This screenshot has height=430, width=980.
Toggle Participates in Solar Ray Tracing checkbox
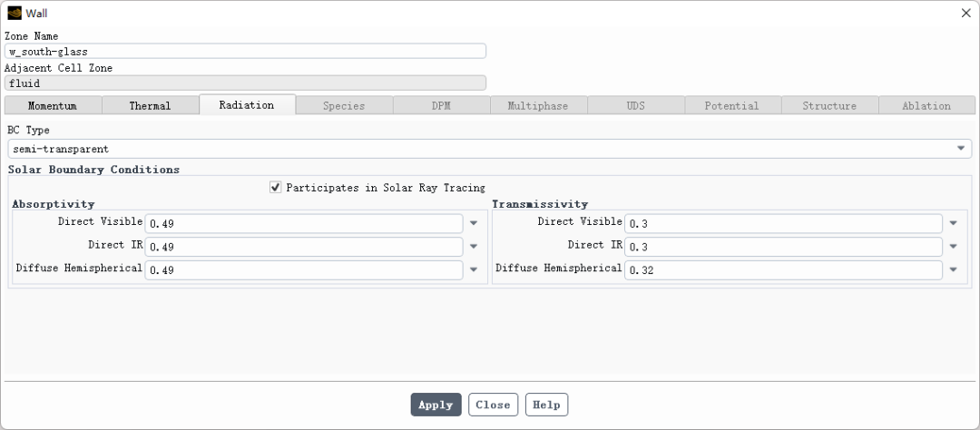(276, 188)
